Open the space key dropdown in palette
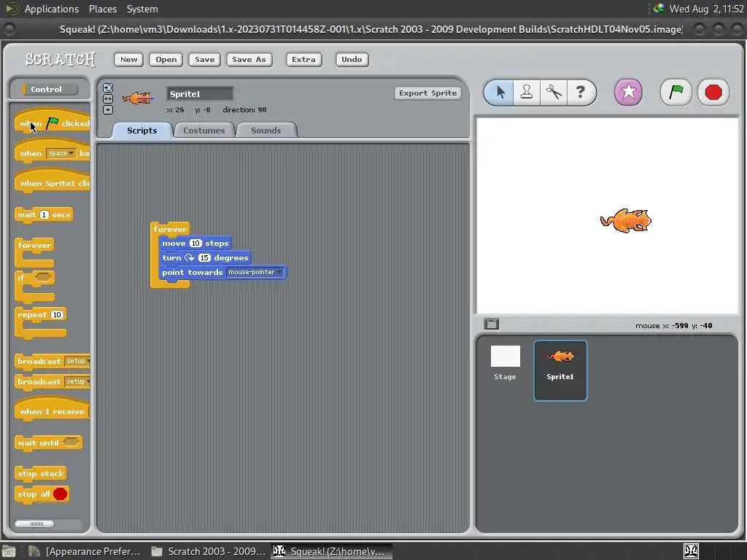 pyautogui.click(x=61, y=153)
